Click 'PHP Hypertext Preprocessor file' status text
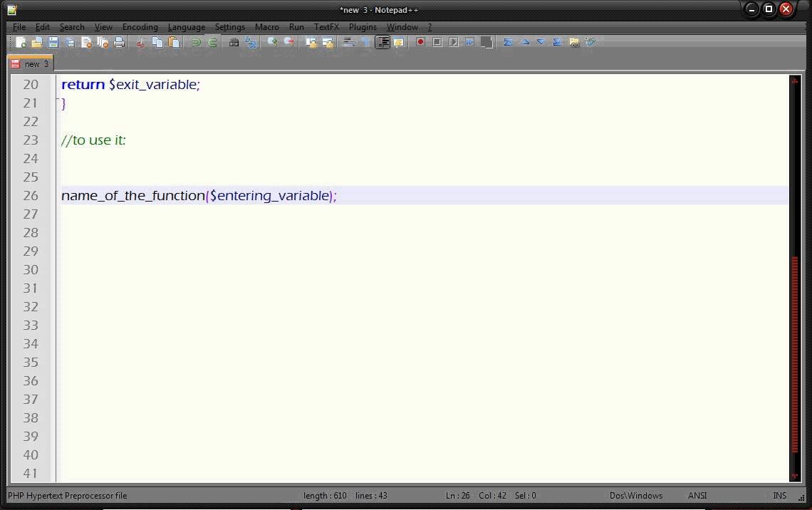This screenshot has height=510, width=812. point(68,496)
